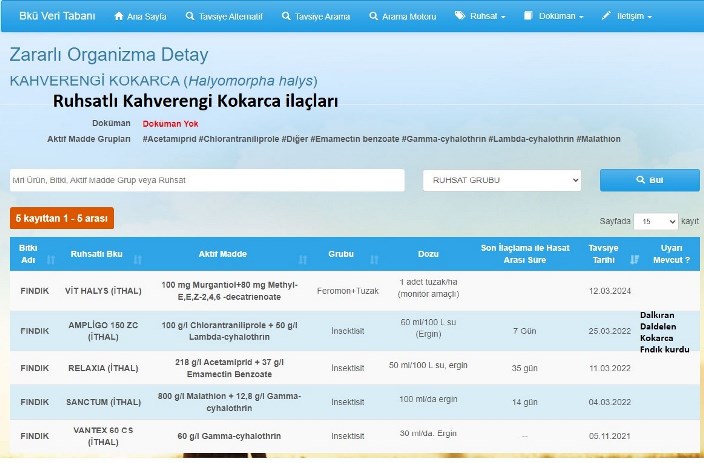This screenshot has width=704, height=463.
Task: Expand the Ruhsat menu caret
Action: click(503, 18)
